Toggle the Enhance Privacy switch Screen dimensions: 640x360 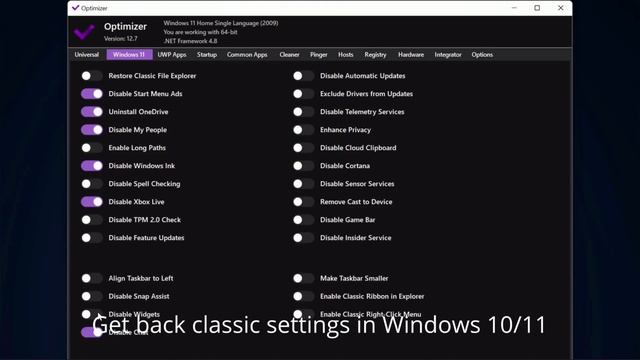click(x=303, y=130)
